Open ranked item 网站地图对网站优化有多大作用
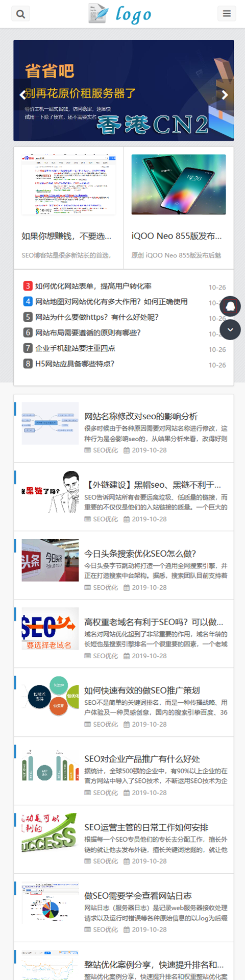Screen dimensions: 245x980 point(111,302)
